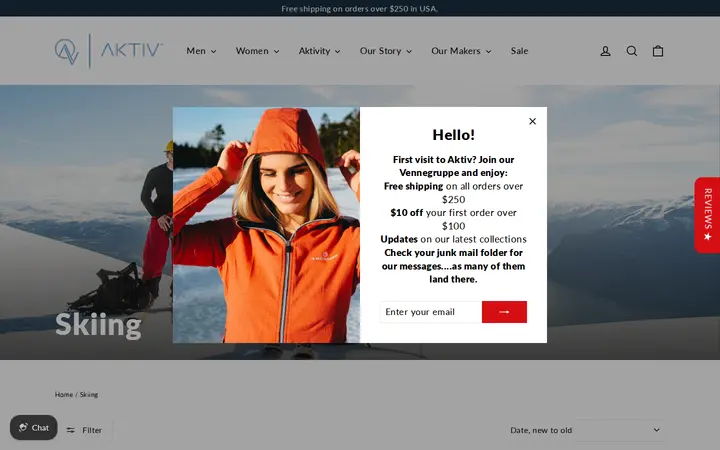This screenshot has width=720, height=450.
Task: Expand the Aktivity menu
Action: click(320, 51)
